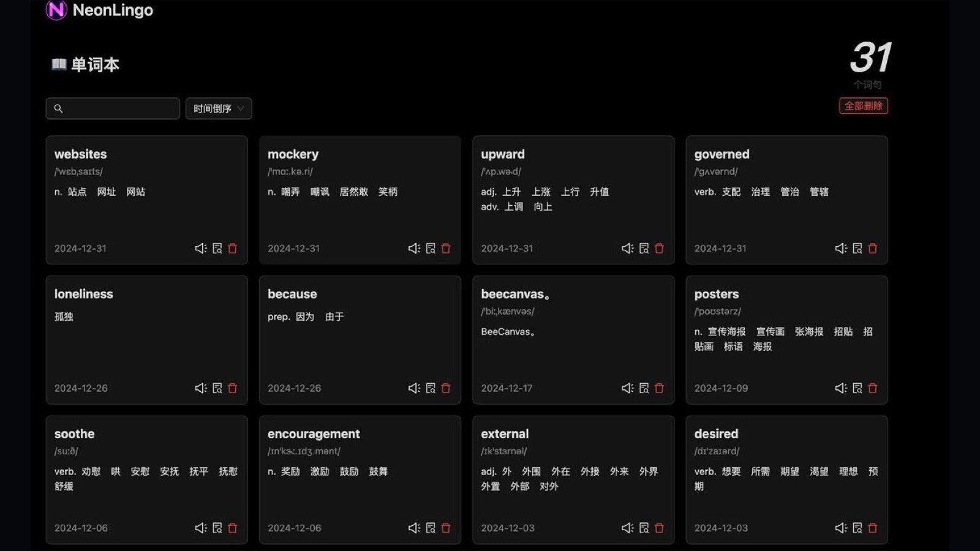Open the 'encouragement' word card
Viewport: 980px width, 551px height.
coord(360,480)
